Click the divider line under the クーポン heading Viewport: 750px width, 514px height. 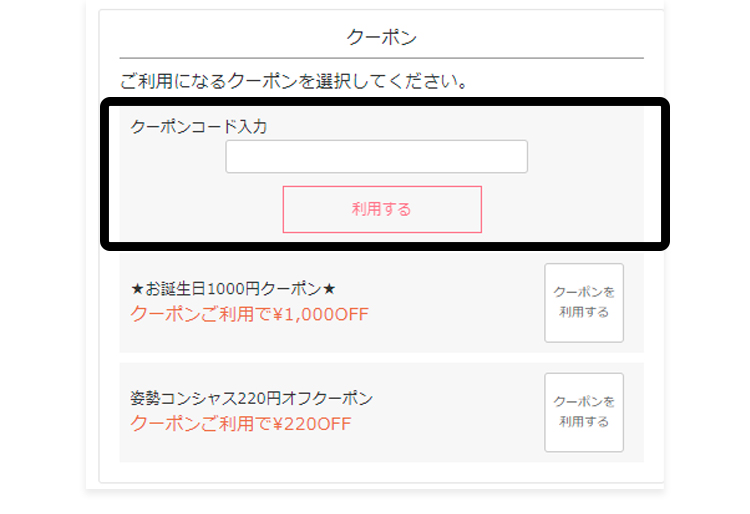(381, 58)
